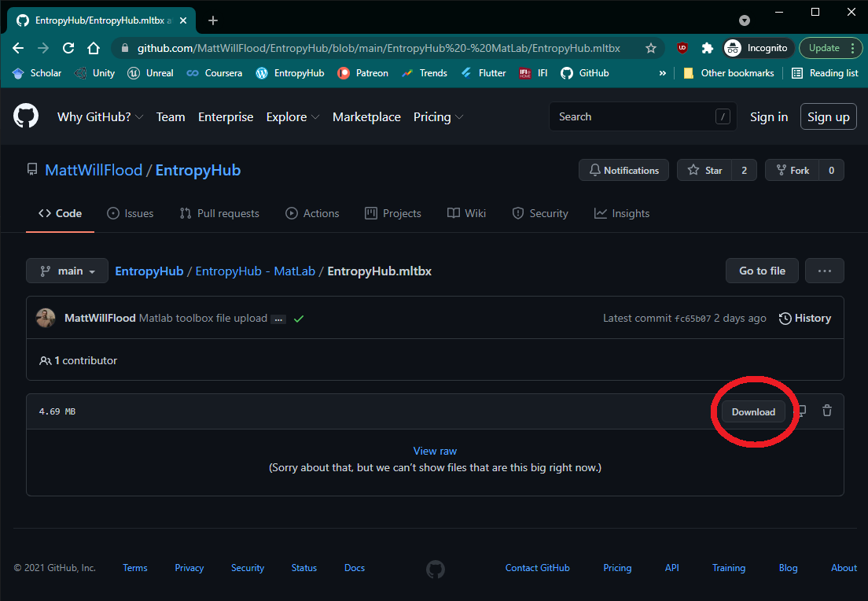Click the GitHub octocat logo in header
Viewport: 868px width, 601px height.
point(26,116)
